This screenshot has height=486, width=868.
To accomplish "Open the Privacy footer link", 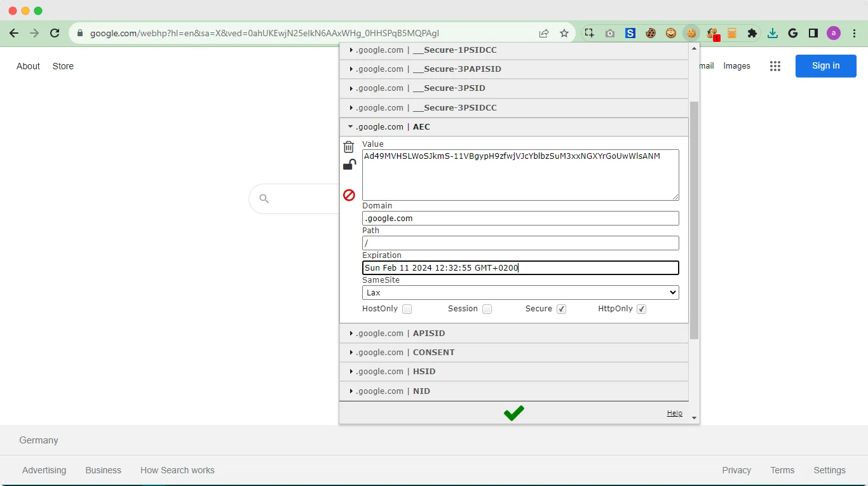I will pos(736,471).
